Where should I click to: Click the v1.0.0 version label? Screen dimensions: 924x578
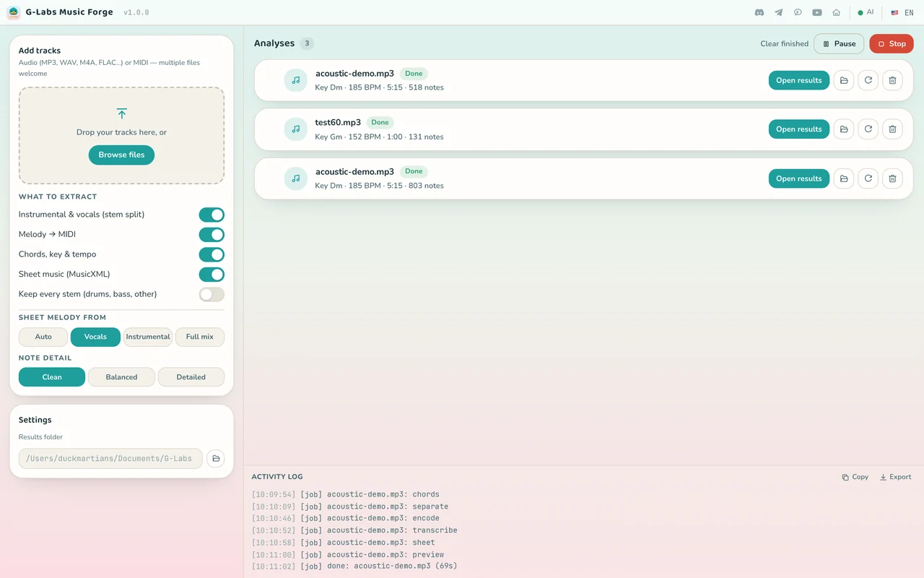[x=136, y=12]
